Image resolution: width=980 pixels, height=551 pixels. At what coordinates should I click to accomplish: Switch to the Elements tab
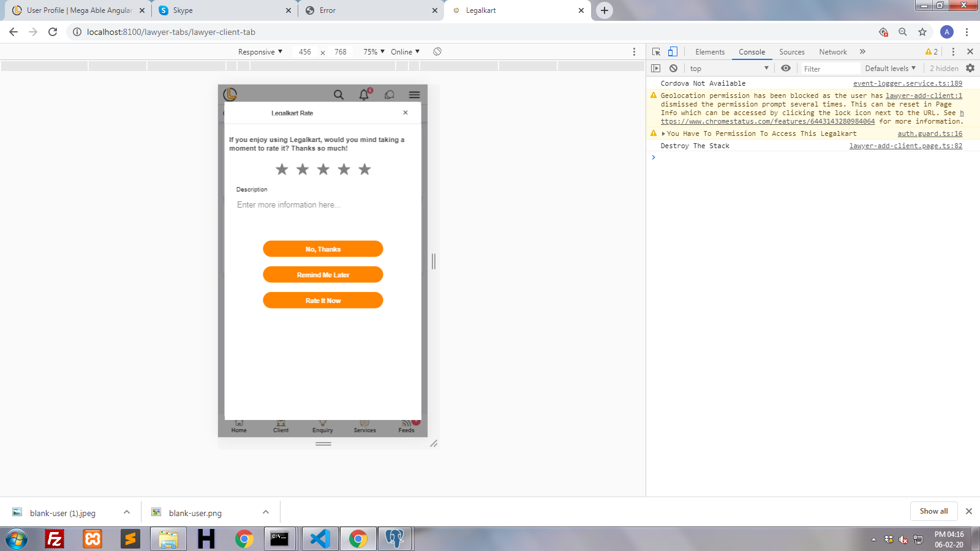pos(710,52)
